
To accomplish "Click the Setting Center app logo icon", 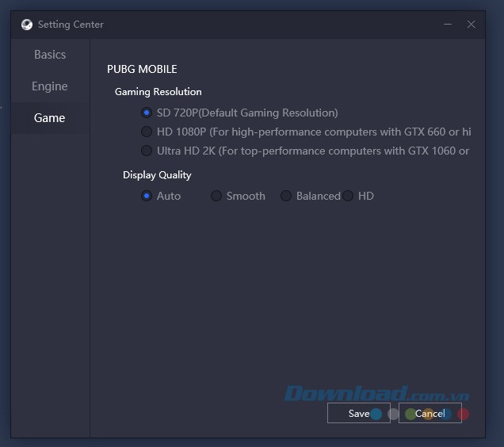I will pos(27,25).
